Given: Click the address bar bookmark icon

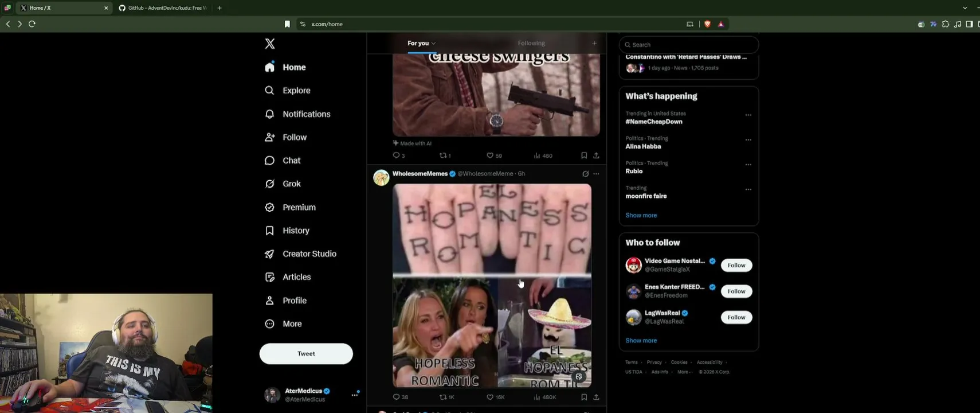Looking at the screenshot, I should click(287, 24).
